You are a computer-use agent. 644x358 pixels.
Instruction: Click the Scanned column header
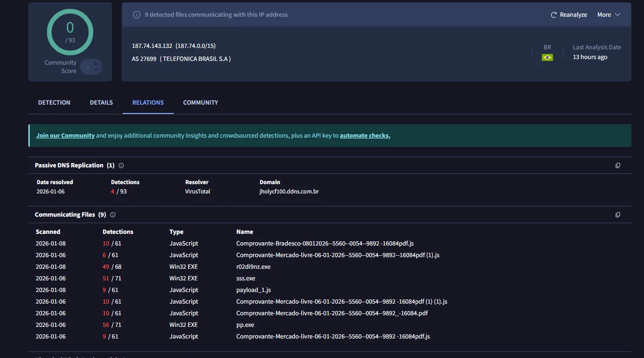pos(48,232)
